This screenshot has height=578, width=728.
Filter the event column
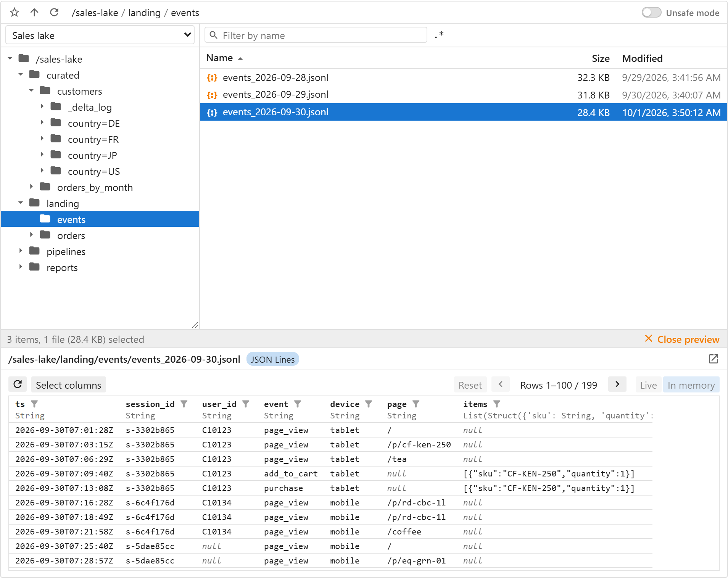point(298,404)
